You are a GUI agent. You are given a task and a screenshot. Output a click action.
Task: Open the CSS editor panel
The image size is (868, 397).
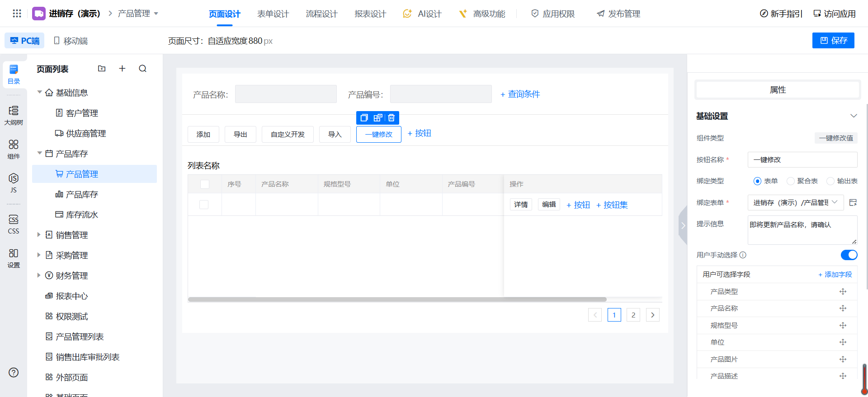pos(14,224)
